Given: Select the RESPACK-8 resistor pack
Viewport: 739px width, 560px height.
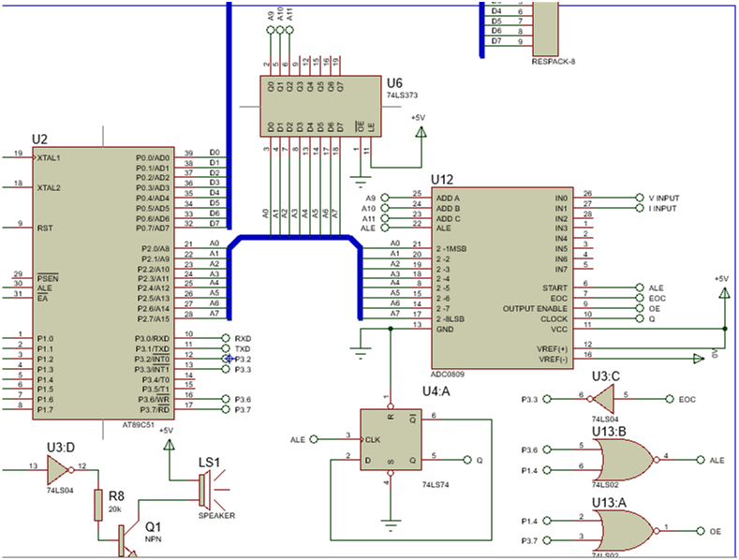Looking at the screenshot, I should 545,28.
